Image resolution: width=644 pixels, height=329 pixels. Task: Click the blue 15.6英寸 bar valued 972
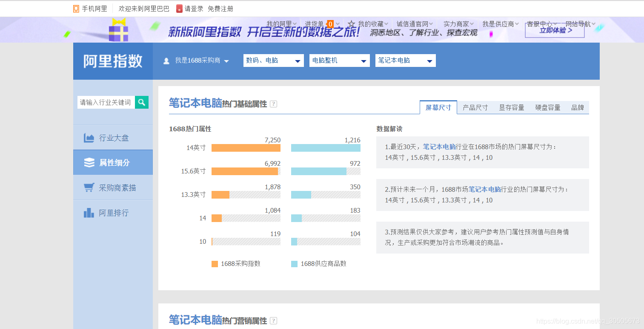click(319, 171)
